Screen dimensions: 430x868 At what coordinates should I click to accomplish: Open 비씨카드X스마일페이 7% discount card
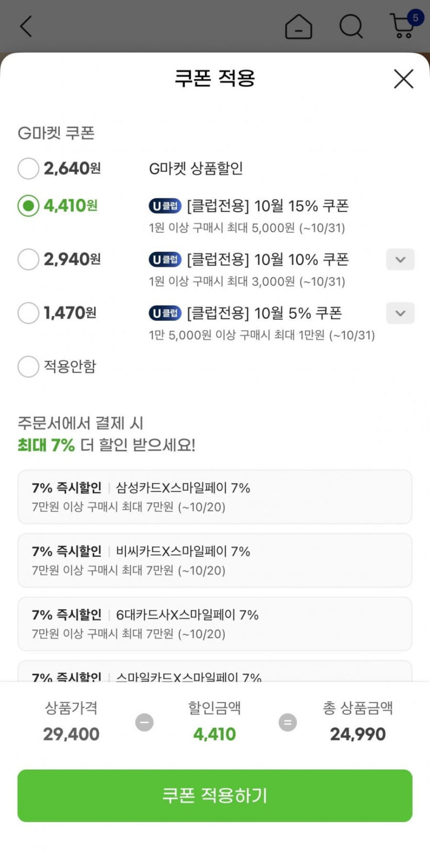[215, 560]
